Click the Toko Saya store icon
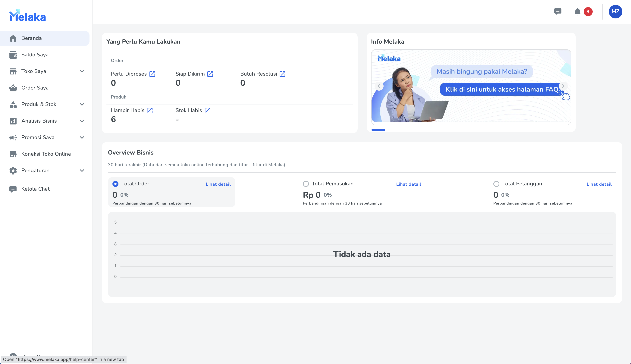This screenshot has height=364, width=631. coord(13,71)
